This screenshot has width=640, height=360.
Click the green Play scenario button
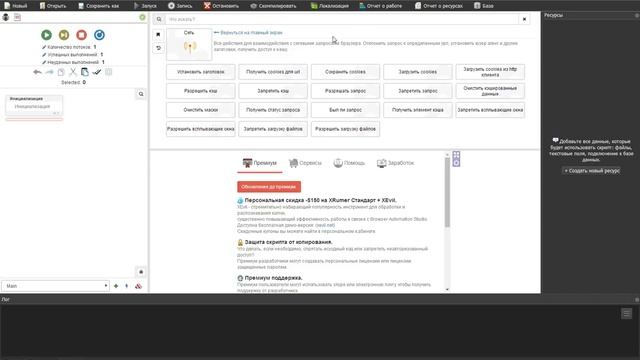pyautogui.click(x=47, y=35)
